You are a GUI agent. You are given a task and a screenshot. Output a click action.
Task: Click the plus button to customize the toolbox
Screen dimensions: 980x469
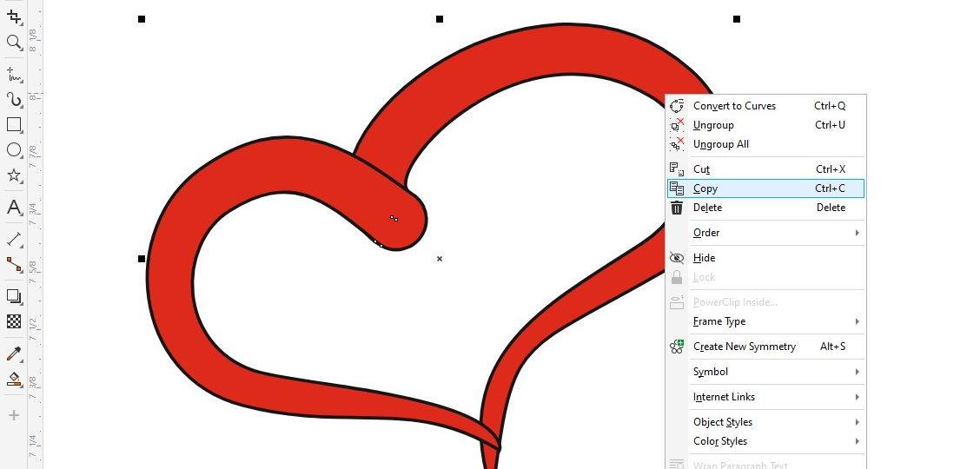pyautogui.click(x=14, y=416)
